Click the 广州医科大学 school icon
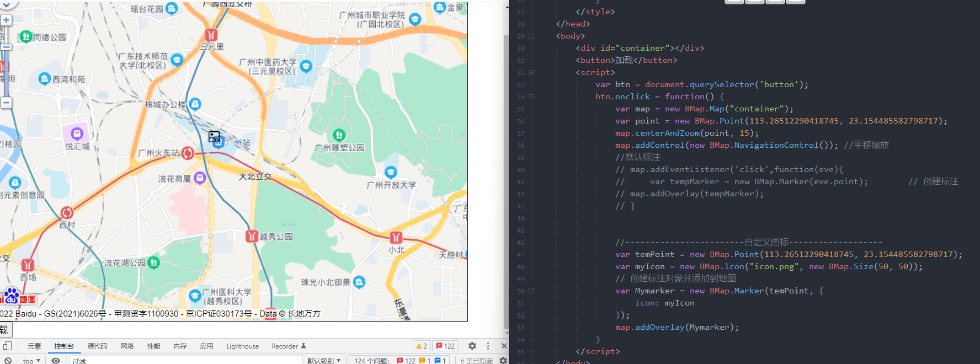Image resolution: width=980 pixels, height=364 pixels. click(x=195, y=296)
